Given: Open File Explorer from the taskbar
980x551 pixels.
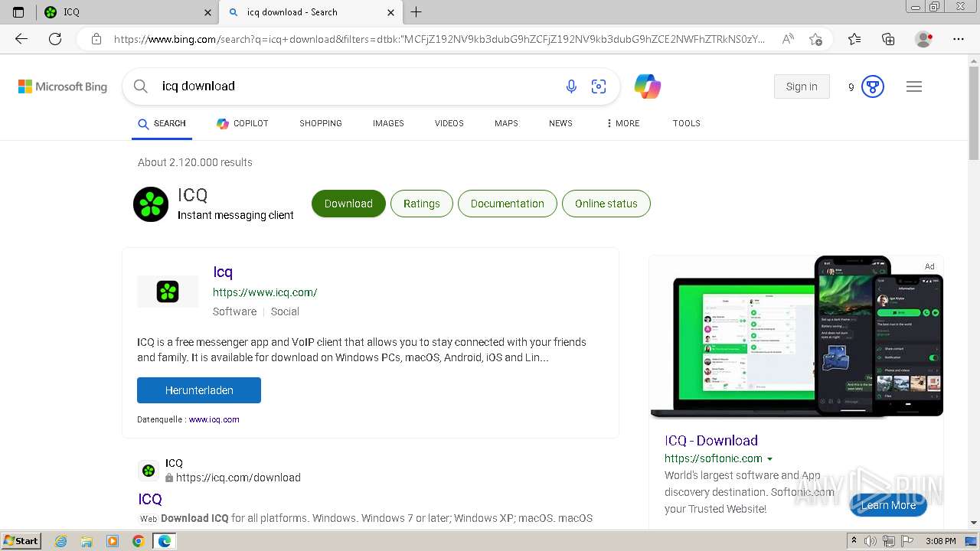Looking at the screenshot, I should point(87,541).
